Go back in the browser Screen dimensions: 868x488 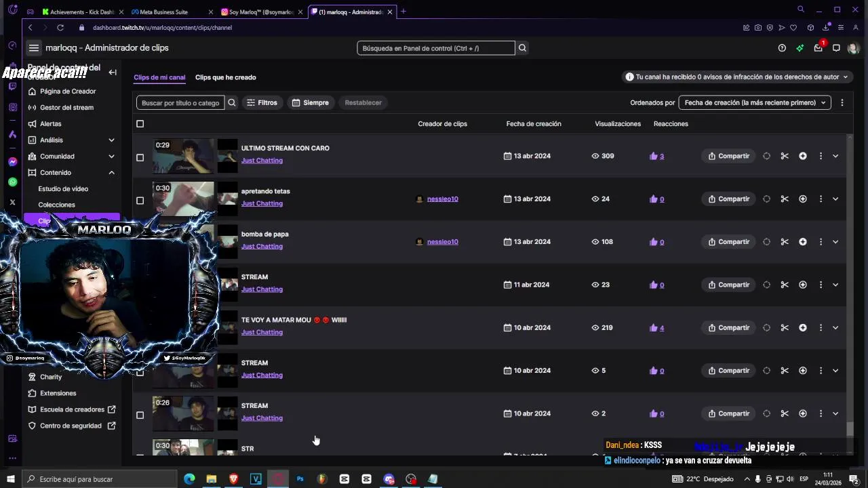30,28
